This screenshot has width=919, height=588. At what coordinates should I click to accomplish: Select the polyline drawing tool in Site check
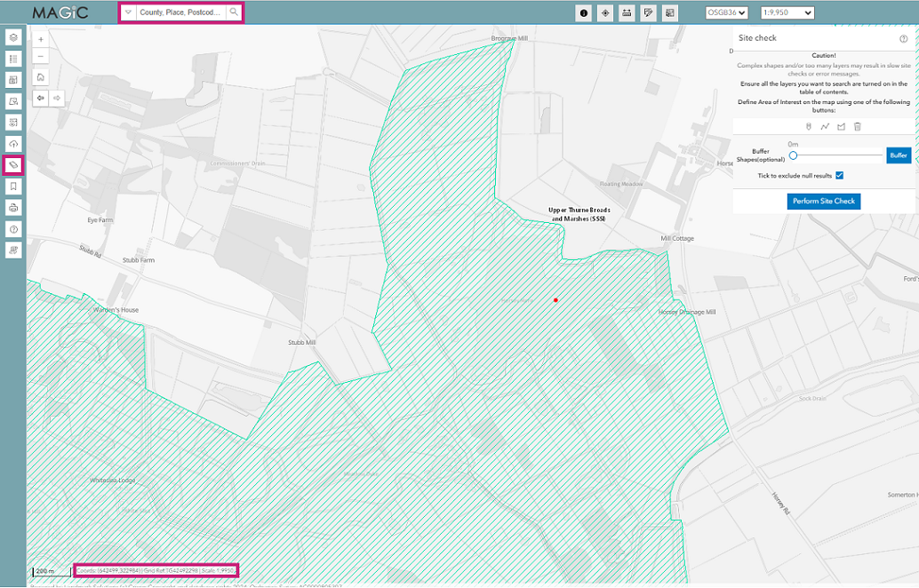tap(825, 126)
